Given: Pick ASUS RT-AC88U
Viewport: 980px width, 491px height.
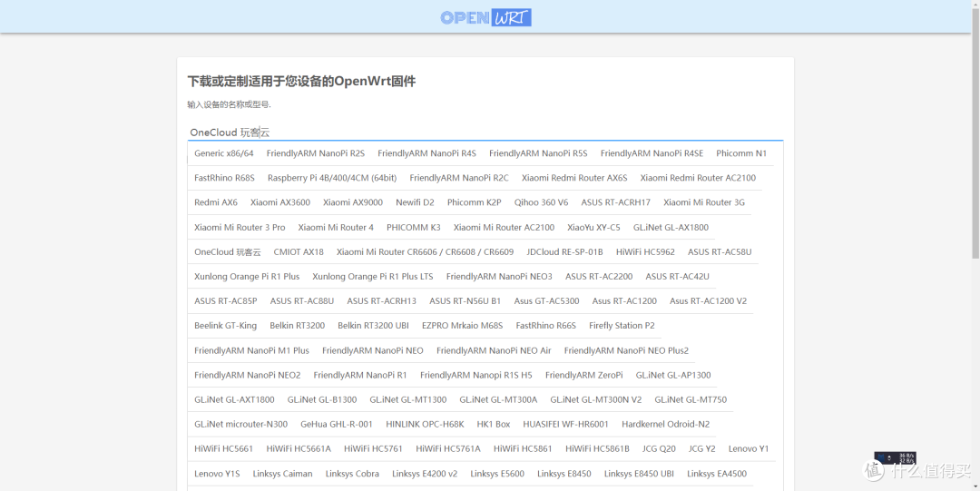Looking at the screenshot, I should (x=302, y=300).
